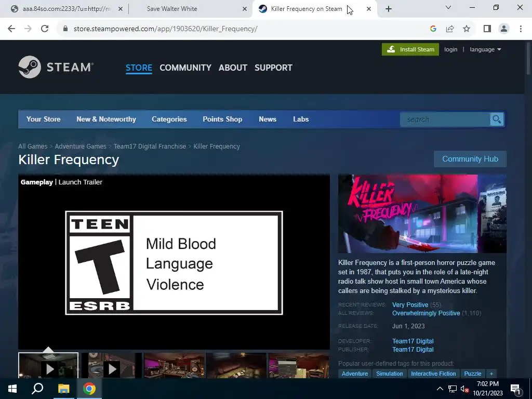Click the login link
The height and width of the screenshot is (399, 532).
[450, 49]
